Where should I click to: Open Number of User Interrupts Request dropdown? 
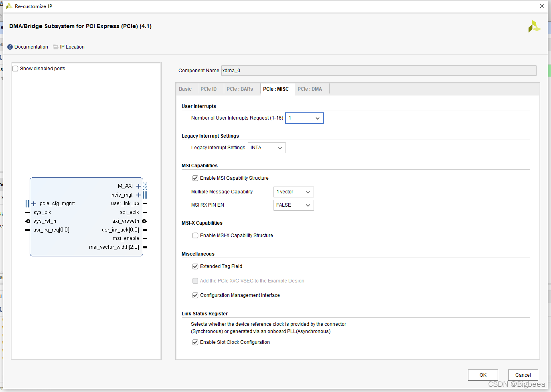coord(304,118)
